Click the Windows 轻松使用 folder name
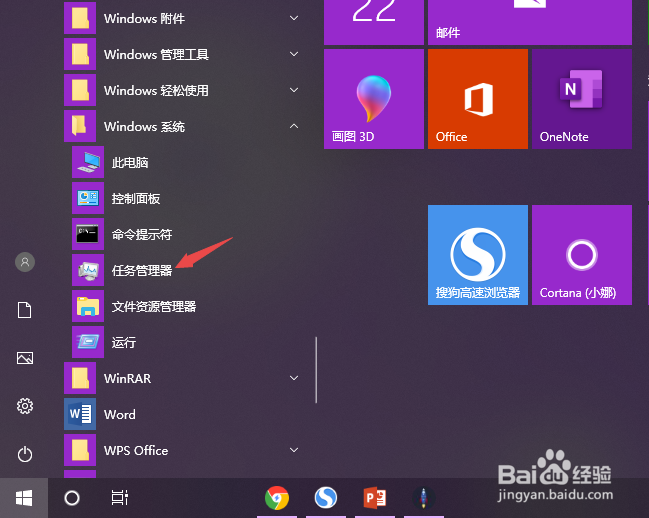Image resolution: width=649 pixels, height=518 pixels. [156, 90]
